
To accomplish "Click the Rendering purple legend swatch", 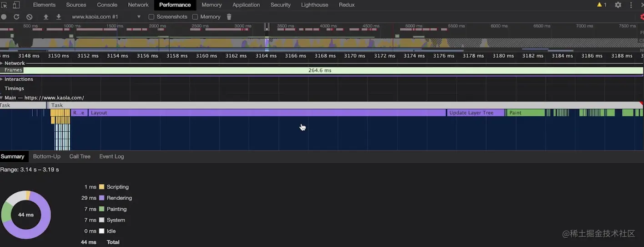I will click(102, 198).
